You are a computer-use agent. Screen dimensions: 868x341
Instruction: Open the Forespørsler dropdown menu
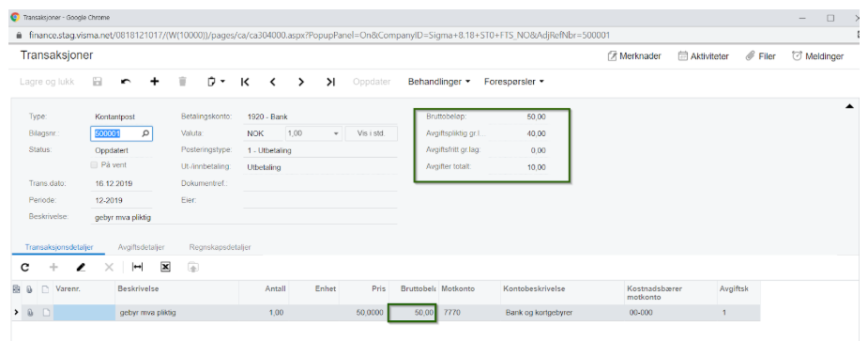[x=513, y=82]
